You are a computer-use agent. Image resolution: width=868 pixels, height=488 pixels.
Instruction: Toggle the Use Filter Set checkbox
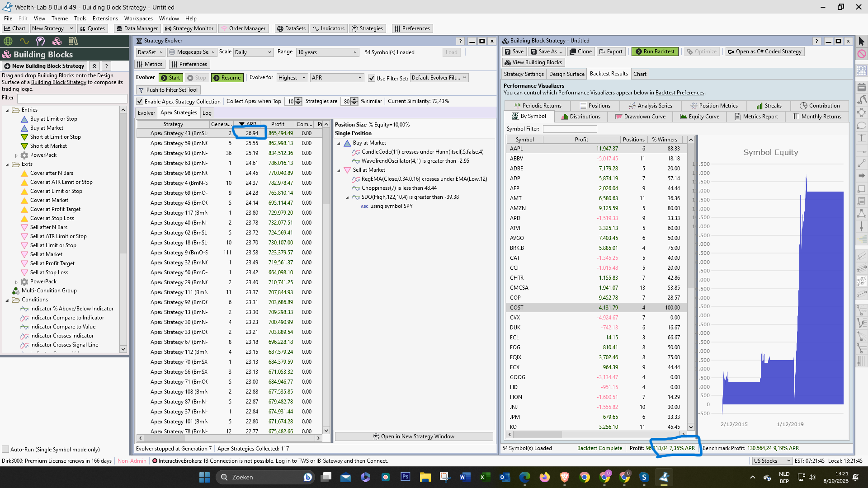point(372,78)
